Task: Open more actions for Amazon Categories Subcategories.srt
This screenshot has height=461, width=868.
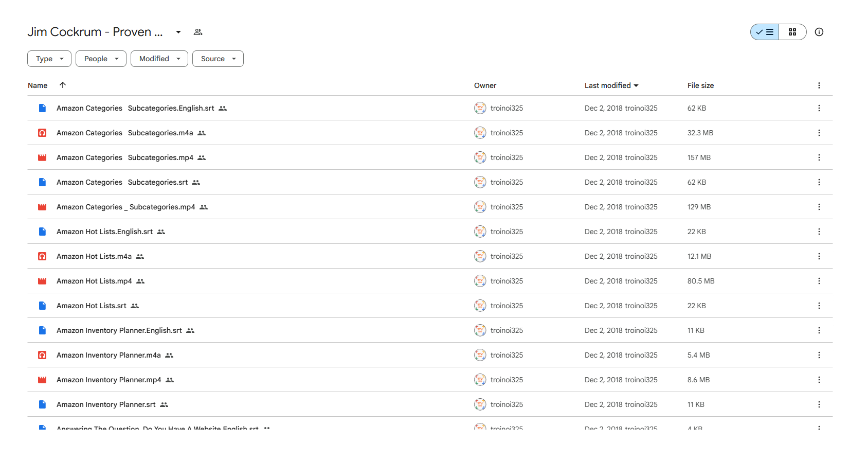Action: coord(819,182)
